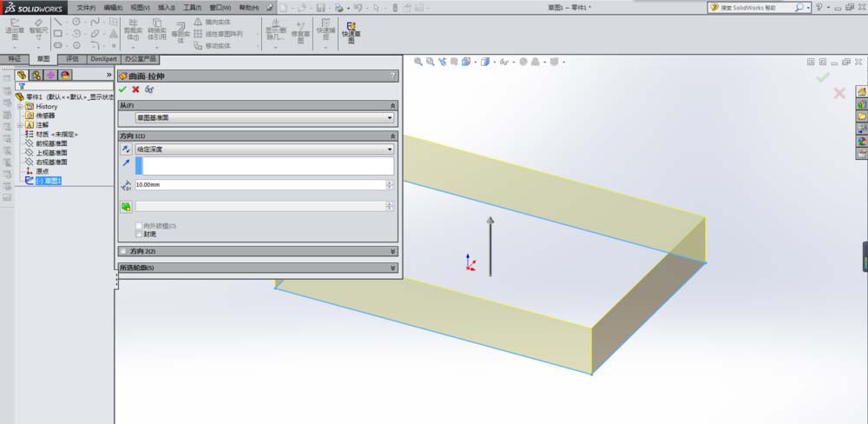Screen dimensions: 868x424
Task: Collapse the 方向 1 section
Action: coord(393,136)
